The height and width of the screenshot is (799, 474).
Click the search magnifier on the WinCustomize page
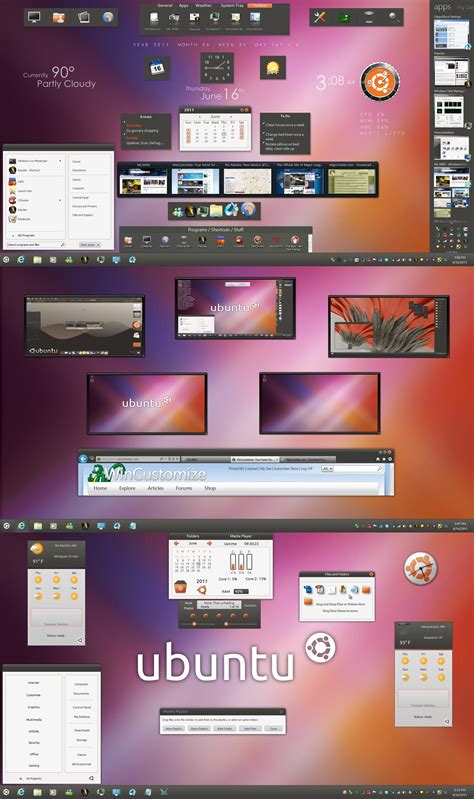380,468
